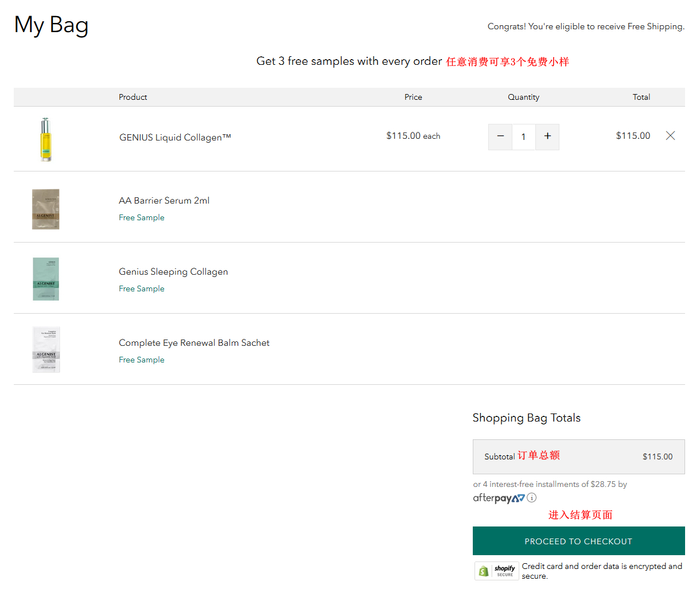Image resolution: width=700 pixels, height=589 pixels.
Task: Open GENIUS Liquid Collagen product link
Action: coord(175,137)
